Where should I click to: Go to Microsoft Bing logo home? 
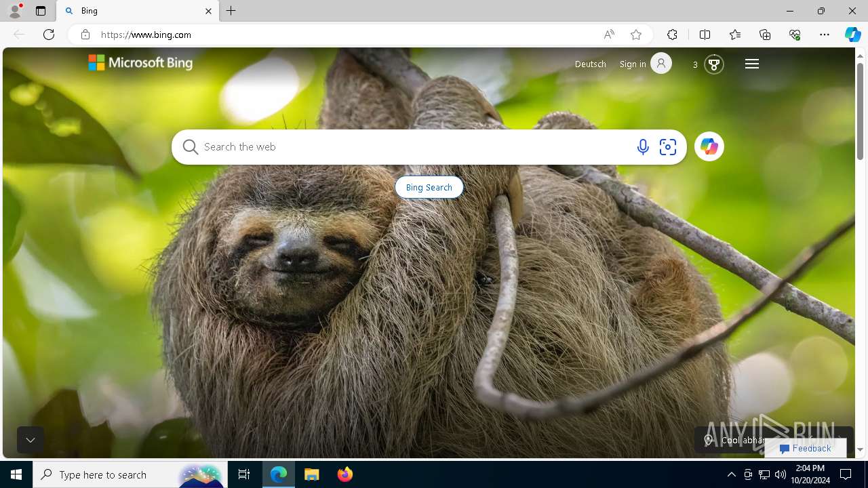[x=140, y=63]
